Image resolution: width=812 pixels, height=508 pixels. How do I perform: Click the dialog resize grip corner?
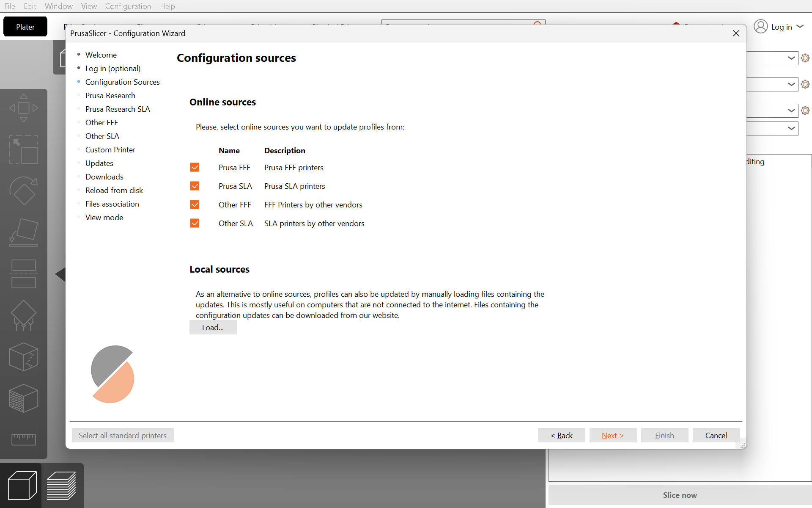[743, 446]
